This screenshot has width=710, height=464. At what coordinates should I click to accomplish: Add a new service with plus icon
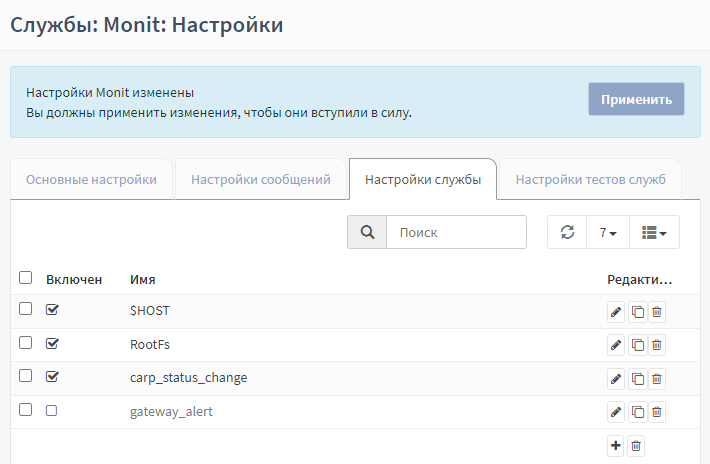(x=616, y=446)
